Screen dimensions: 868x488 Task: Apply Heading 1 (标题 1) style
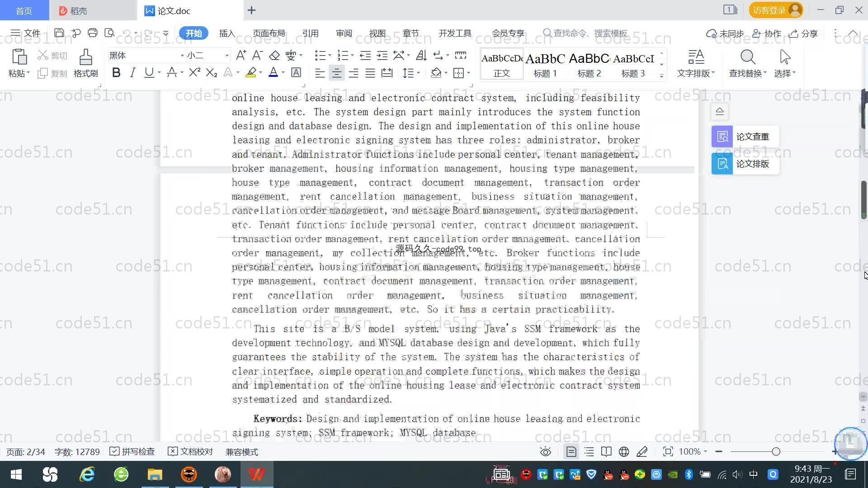545,64
